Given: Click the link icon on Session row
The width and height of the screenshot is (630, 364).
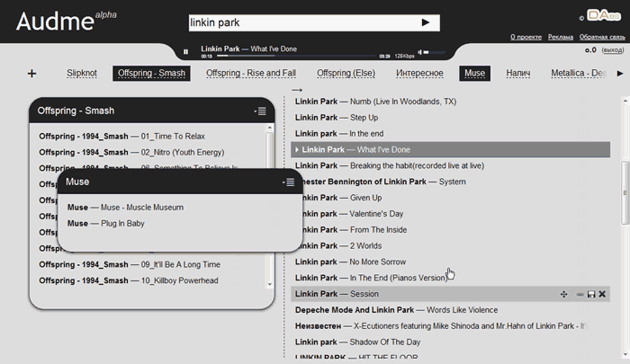Looking at the screenshot, I should tap(579, 294).
